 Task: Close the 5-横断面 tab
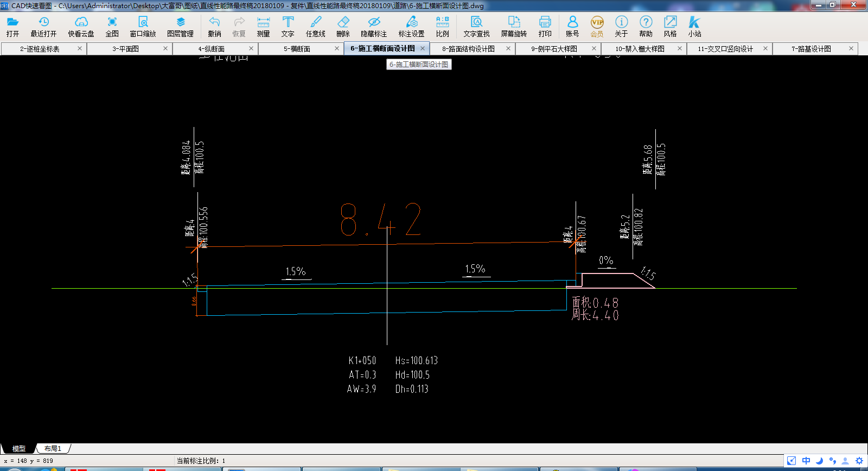coord(337,48)
